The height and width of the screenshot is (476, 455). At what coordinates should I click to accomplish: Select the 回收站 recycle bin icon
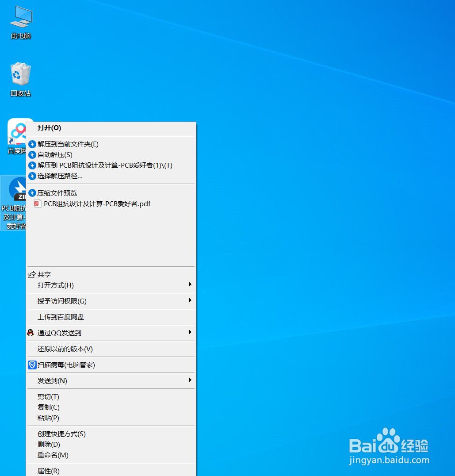point(21,73)
